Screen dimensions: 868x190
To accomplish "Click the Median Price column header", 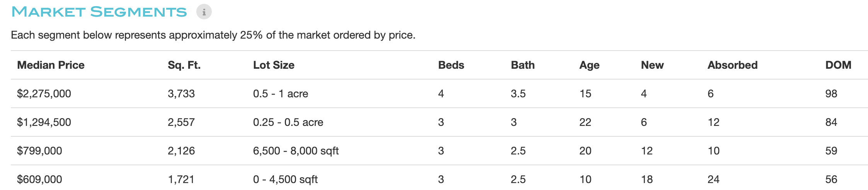I will pos(51,65).
